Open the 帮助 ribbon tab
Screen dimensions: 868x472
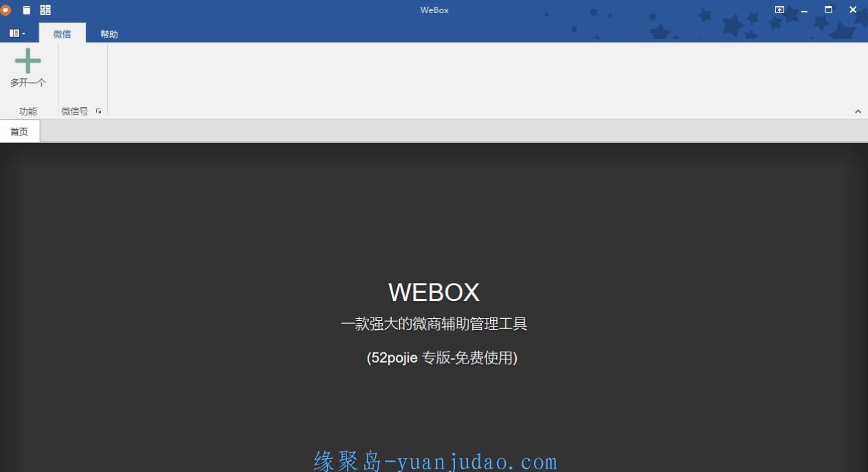pos(109,34)
